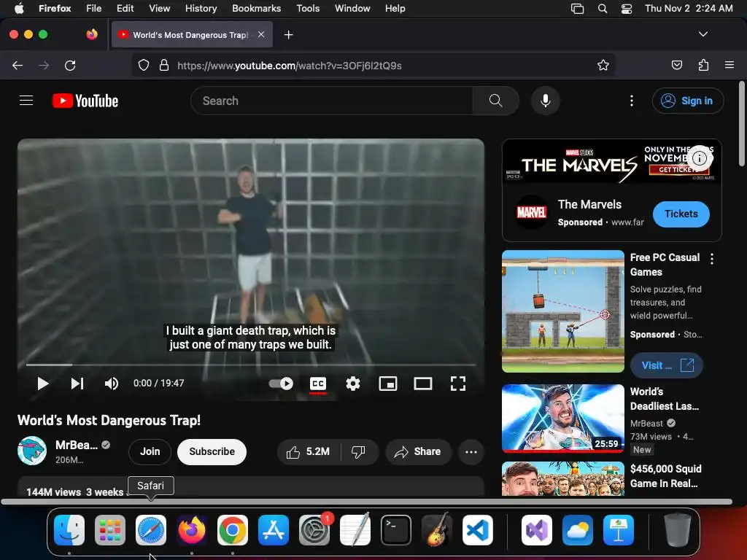
Task: Open Control Center in menu bar
Action: (627, 9)
